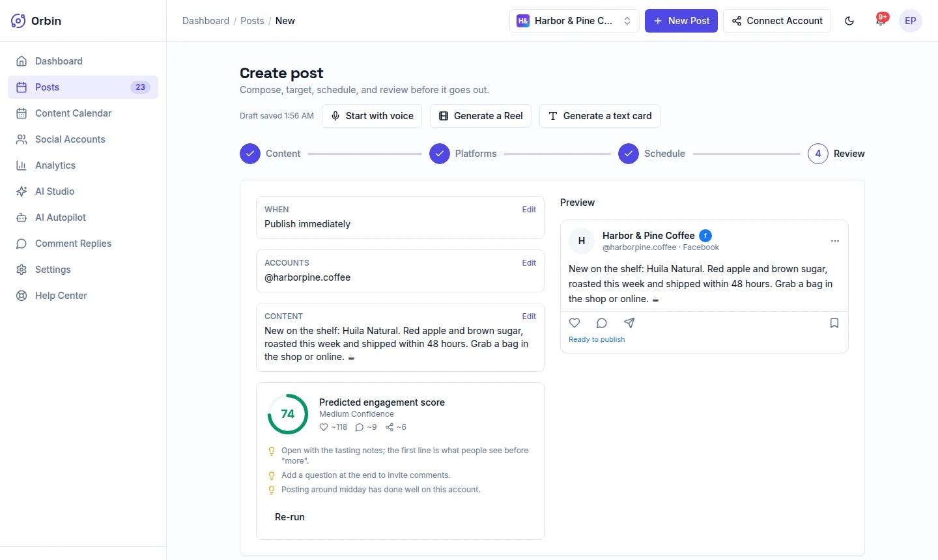Click the Connect Account button
The height and width of the screenshot is (560, 938).
(777, 21)
